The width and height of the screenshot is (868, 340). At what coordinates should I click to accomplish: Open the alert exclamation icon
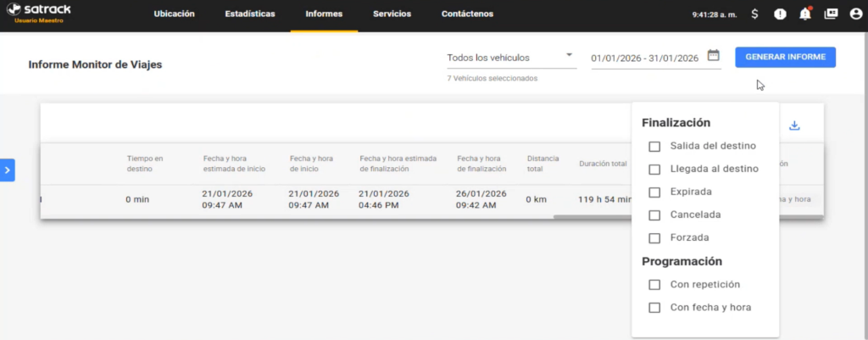[780, 14]
